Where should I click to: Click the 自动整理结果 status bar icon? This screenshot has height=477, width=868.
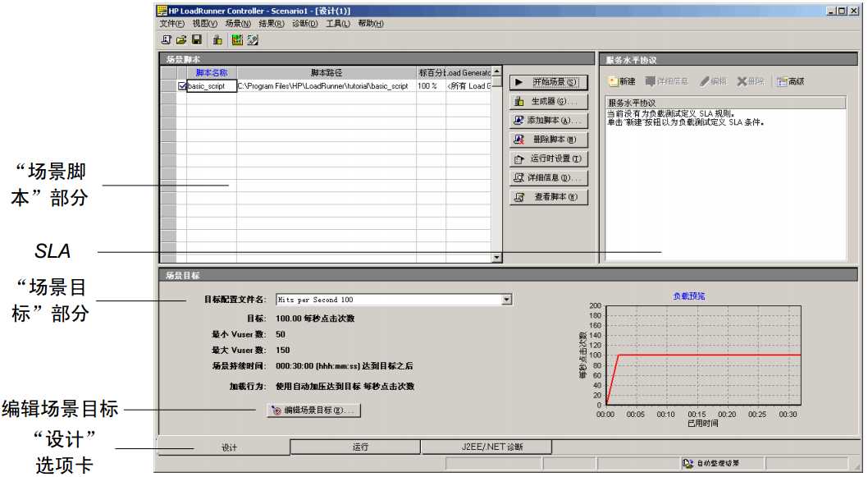[x=688, y=463]
